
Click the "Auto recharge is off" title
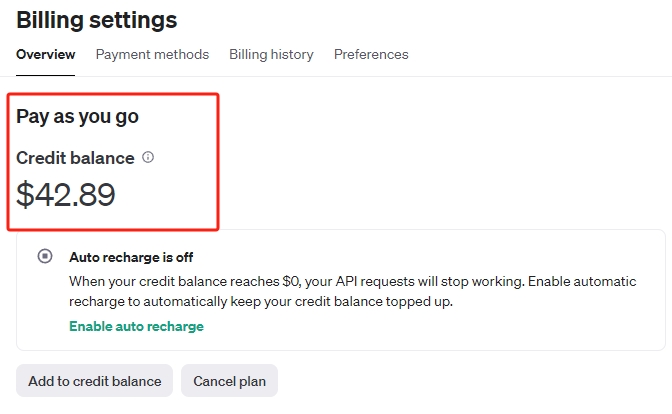pyautogui.click(x=131, y=257)
